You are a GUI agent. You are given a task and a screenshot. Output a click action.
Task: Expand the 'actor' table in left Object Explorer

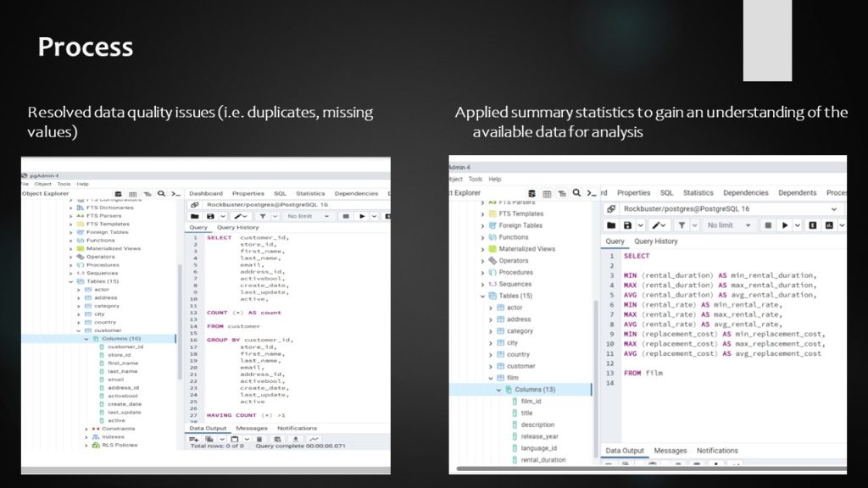[78, 290]
